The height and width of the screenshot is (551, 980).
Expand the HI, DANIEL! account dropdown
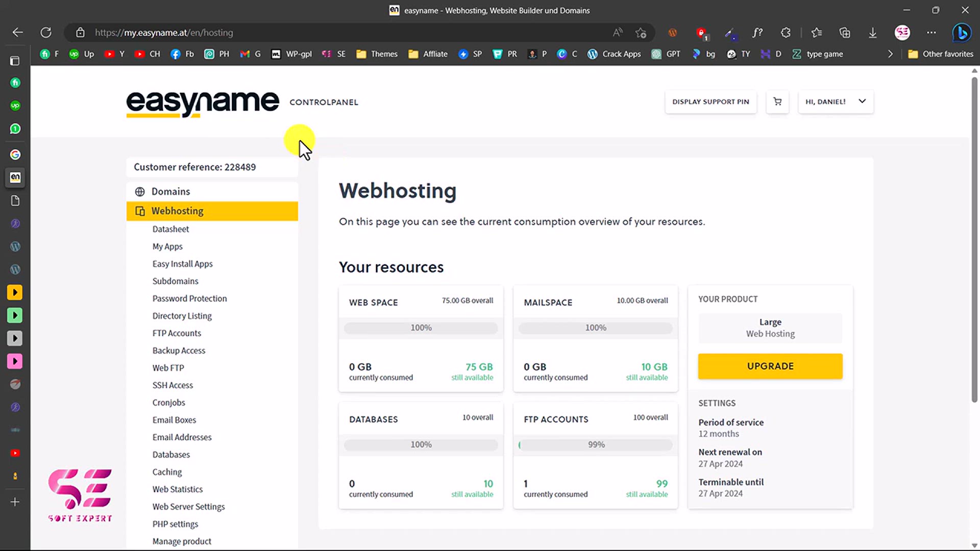coord(836,102)
